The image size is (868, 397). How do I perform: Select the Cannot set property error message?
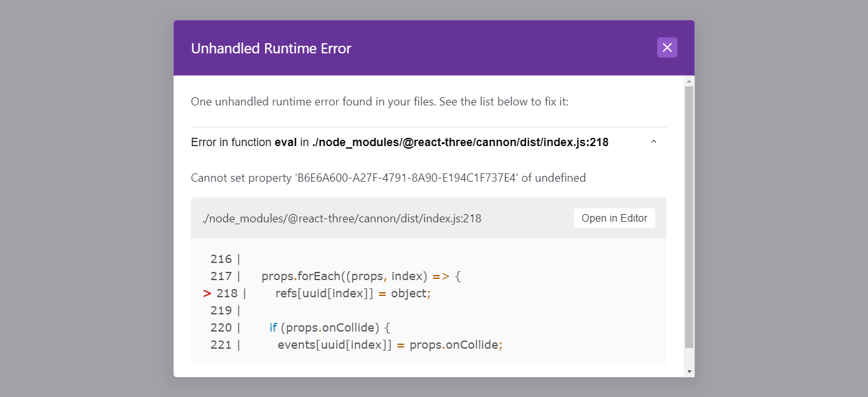[388, 178]
